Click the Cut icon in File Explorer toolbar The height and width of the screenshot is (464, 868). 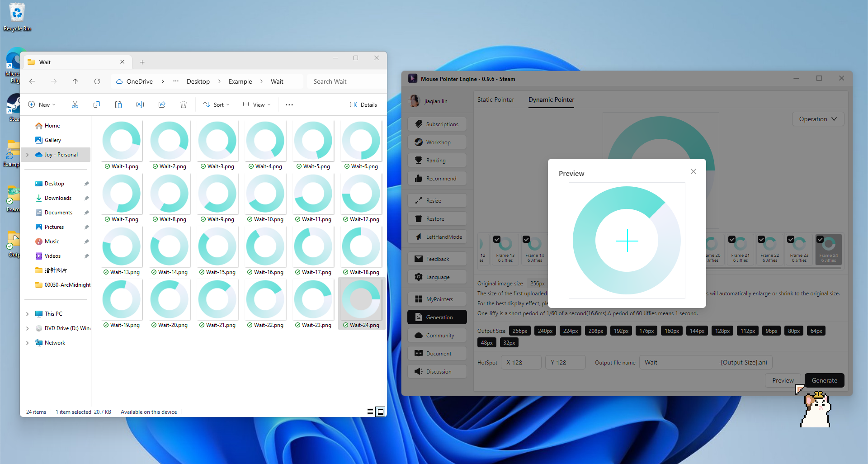[75, 104]
